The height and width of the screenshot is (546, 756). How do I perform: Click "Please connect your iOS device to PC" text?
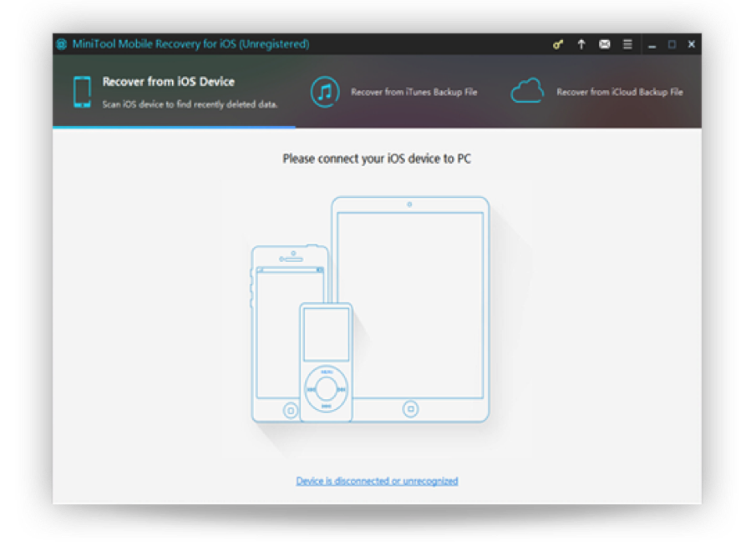click(377, 159)
